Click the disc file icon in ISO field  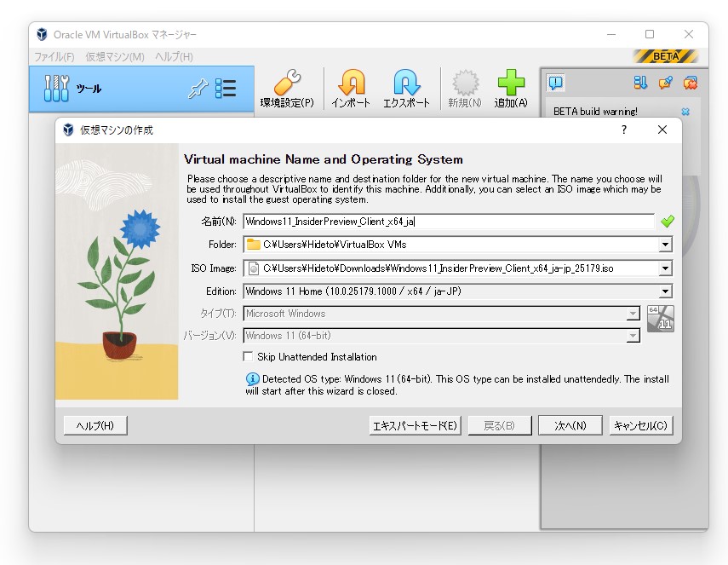(254, 268)
